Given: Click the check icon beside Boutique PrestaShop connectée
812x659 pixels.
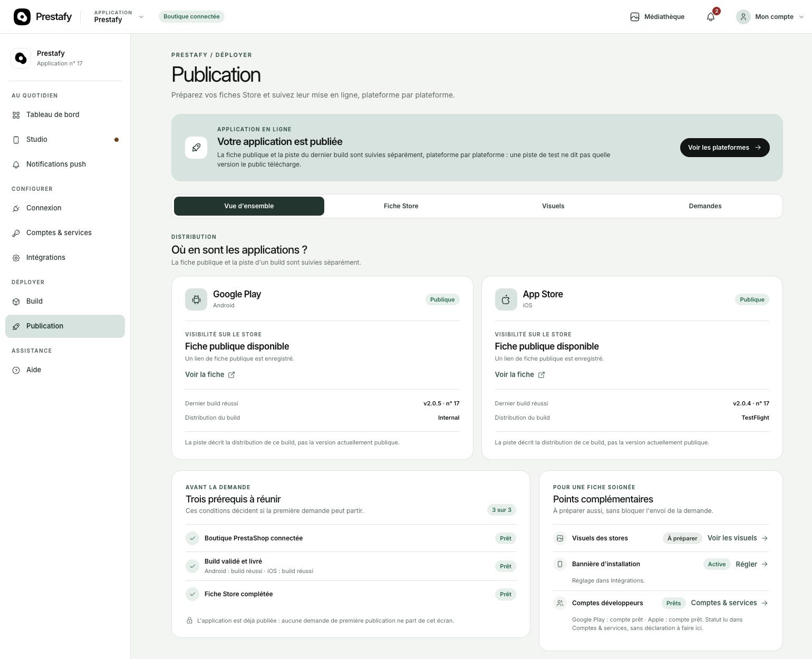Looking at the screenshot, I should pos(192,538).
